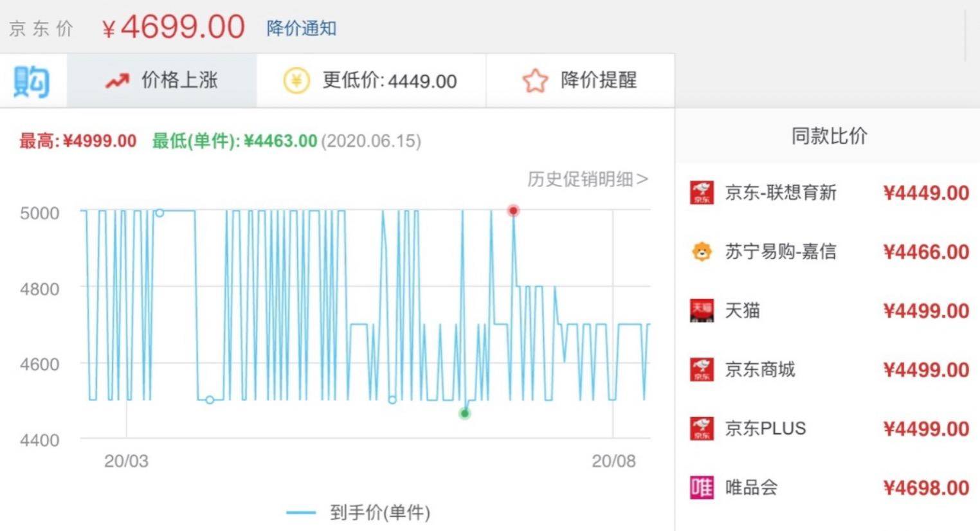This screenshot has height=531, width=980.
Task: Click the 20/03 x-axis date label
Action: (126, 461)
